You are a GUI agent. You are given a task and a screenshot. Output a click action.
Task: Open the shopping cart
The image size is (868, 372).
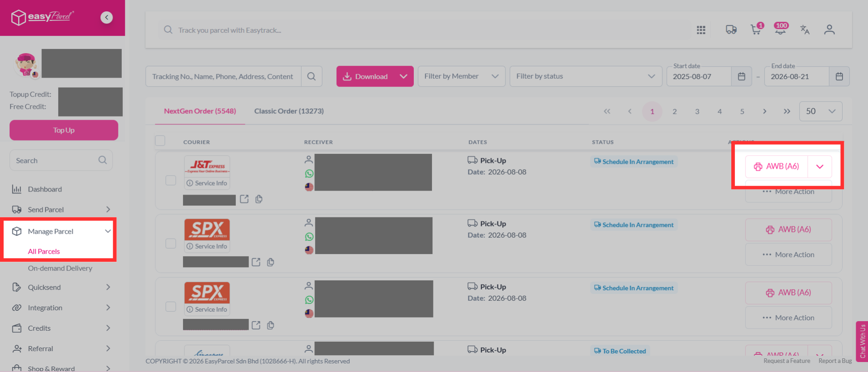point(756,30)
